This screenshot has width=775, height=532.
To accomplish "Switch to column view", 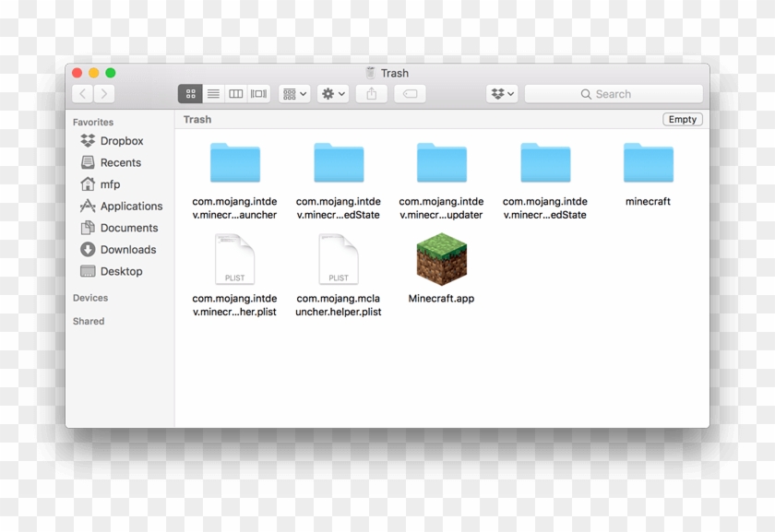I will 236,94.
